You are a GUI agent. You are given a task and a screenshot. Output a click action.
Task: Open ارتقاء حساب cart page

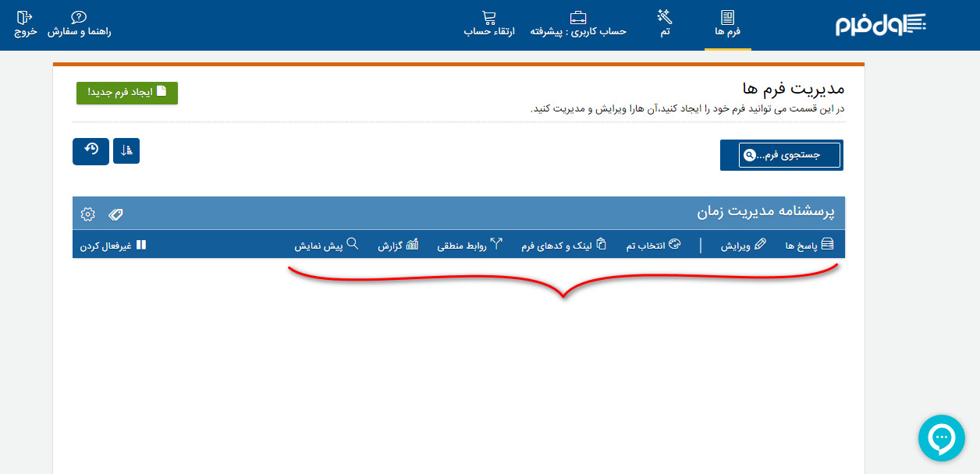(489, 25)
